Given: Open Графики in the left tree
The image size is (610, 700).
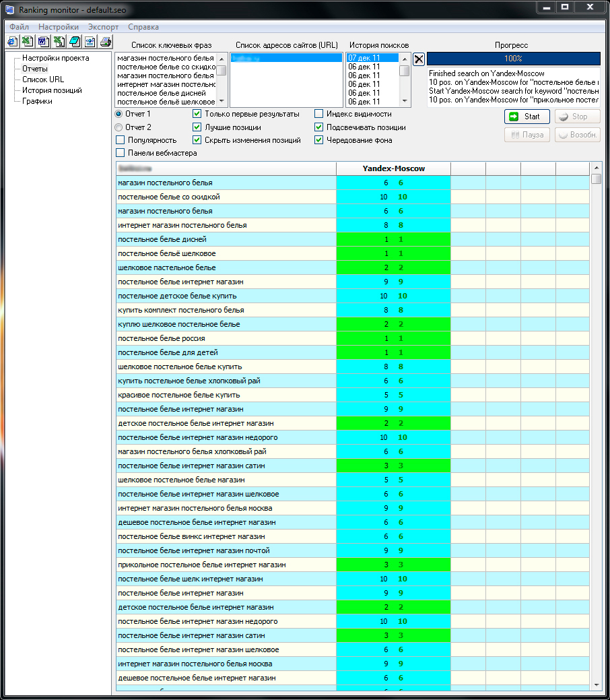Looking at the screenshot, I should click(38, 101).
